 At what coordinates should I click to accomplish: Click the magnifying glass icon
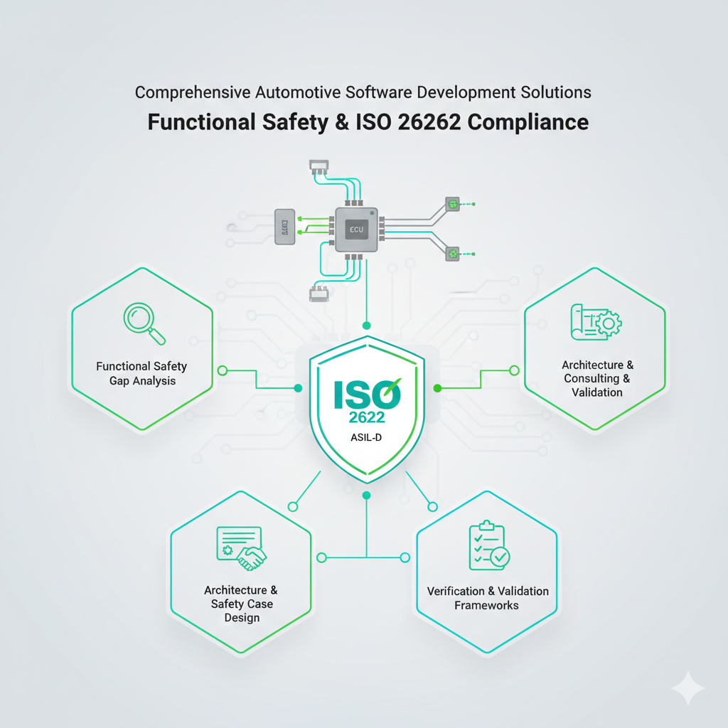click(x=144, y=323)
